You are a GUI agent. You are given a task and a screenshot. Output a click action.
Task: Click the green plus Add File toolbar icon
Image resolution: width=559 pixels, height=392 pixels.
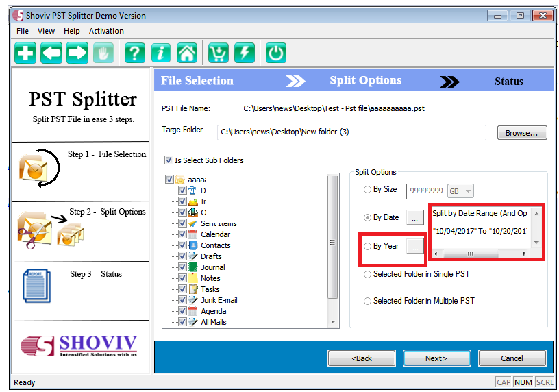(x=25, y=53)
